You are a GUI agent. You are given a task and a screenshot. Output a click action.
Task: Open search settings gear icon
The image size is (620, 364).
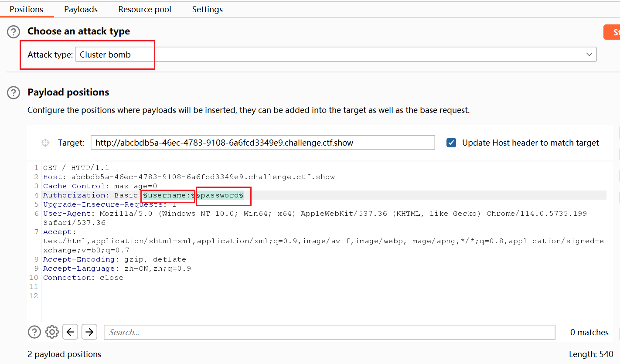coord(52,332)
